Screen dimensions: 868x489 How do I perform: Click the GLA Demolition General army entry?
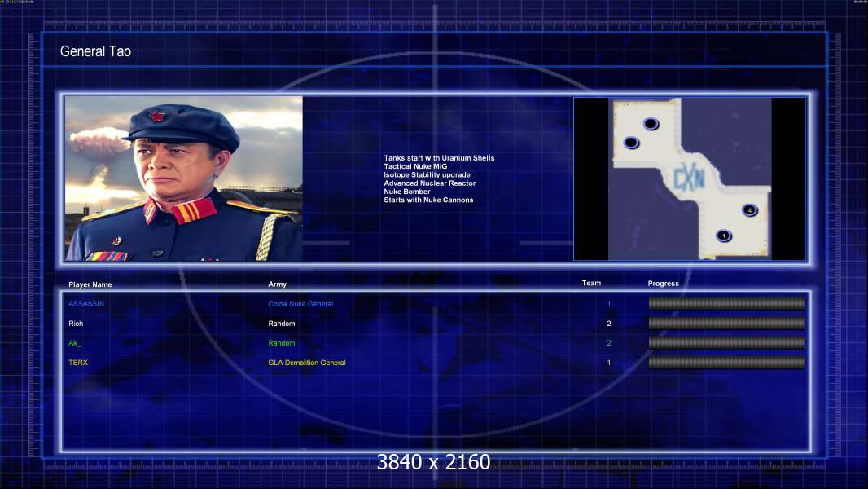(307, 363)
